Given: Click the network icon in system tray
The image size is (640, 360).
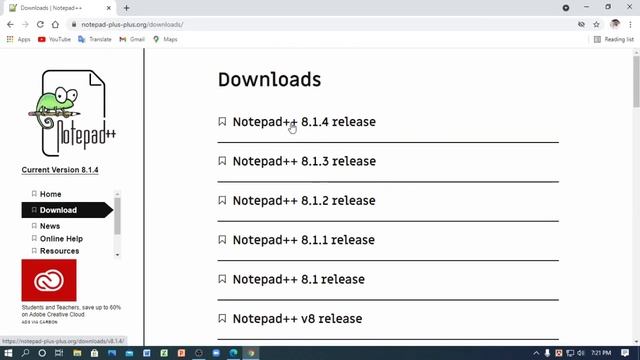Looking at the screenshot, I should [x=570, y=353].
